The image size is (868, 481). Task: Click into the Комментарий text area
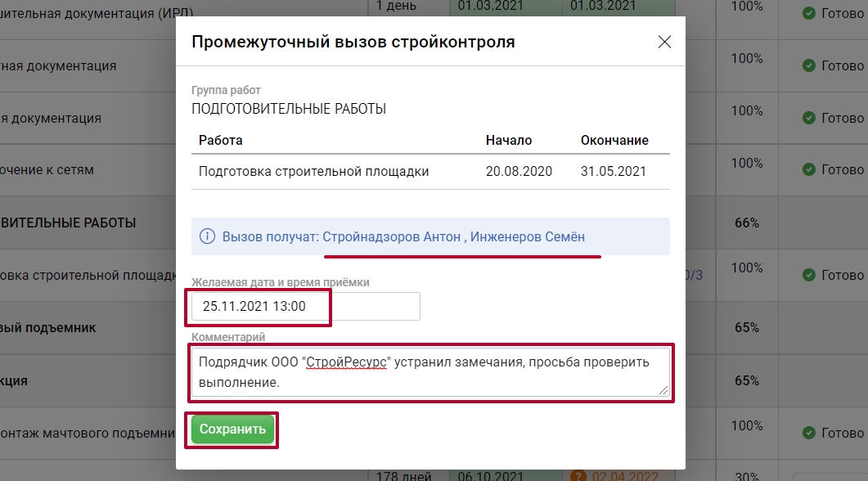[x=430, y=372]
